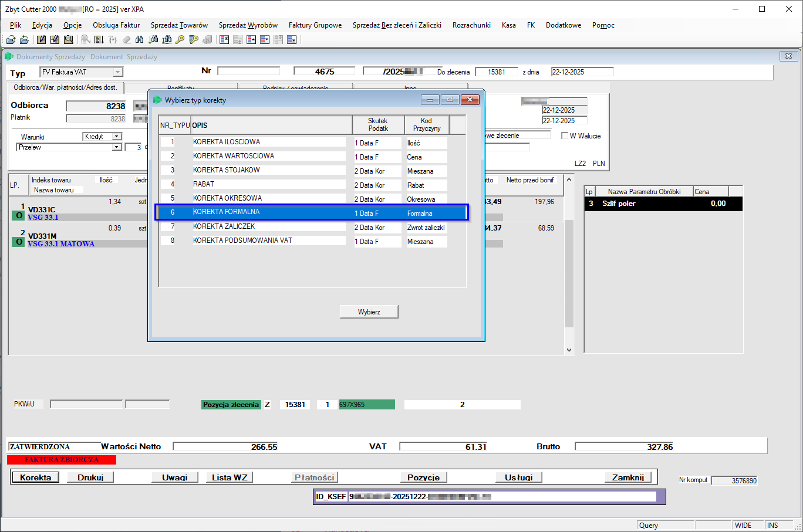Click the Korekta button
Viewport: 803px width, 532px height.
35,477
